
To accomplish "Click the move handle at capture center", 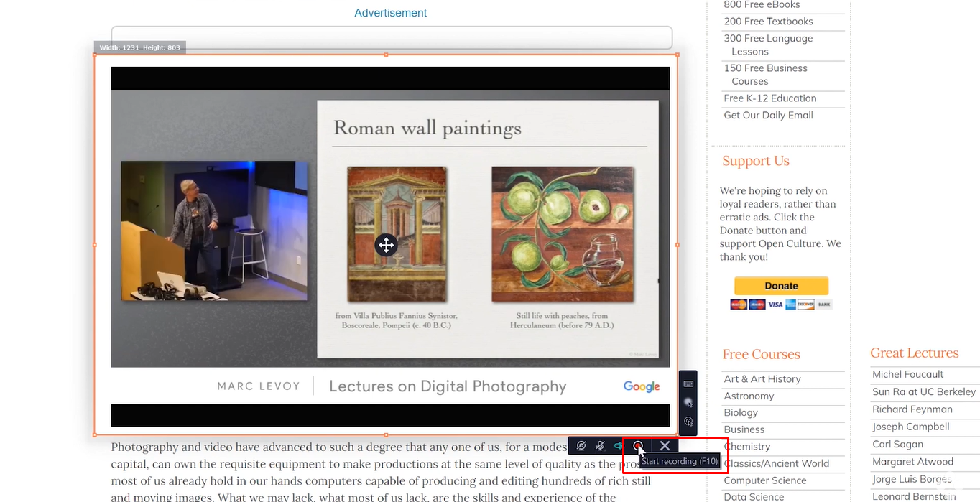I will tap(386, 245).
